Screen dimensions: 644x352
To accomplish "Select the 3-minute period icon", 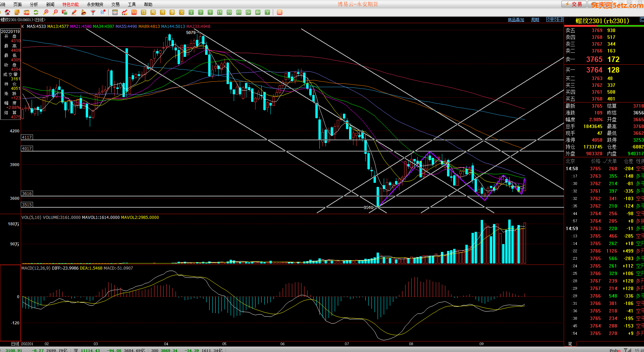I will (x=201, y=12).
